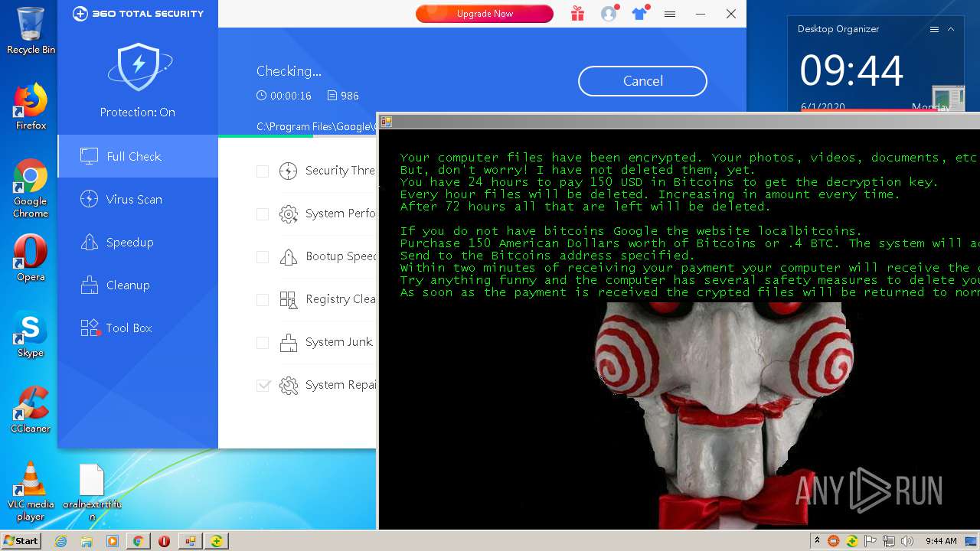
Task: Switch to ransomware app taskbar button
Action: 190,541
